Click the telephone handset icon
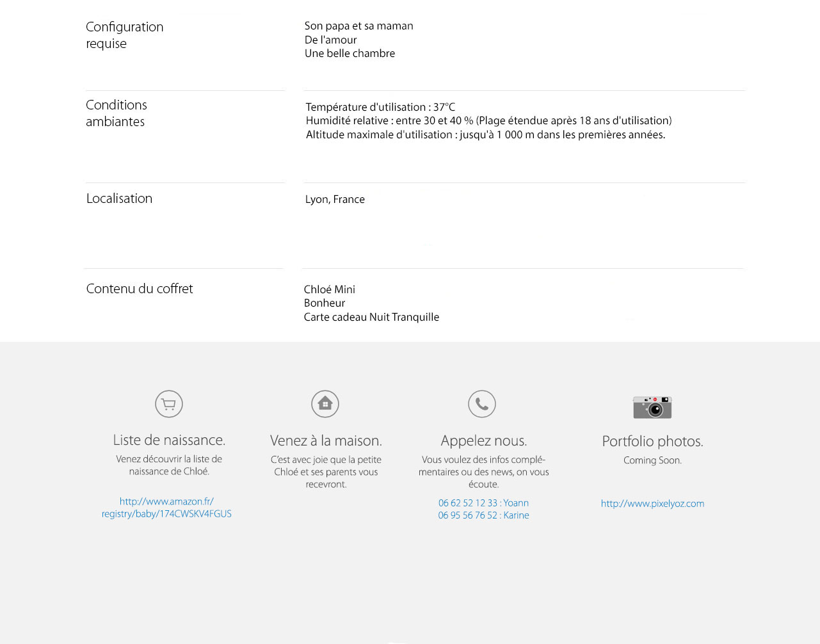 pos(482,404)
